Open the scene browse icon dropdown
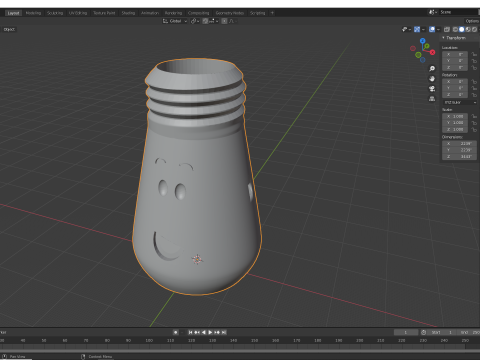This screenshot has height=360, width=480. pos(433,12)
